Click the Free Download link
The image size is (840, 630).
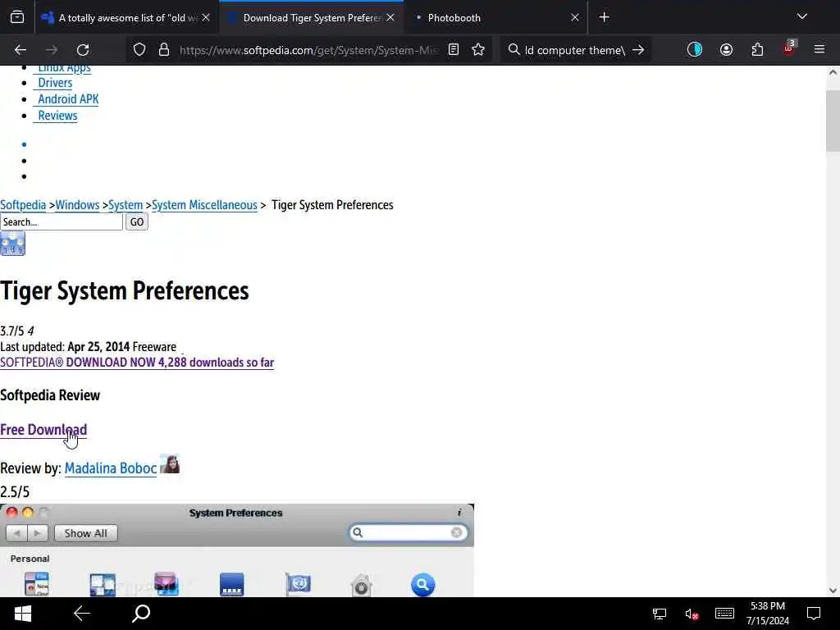43,430
